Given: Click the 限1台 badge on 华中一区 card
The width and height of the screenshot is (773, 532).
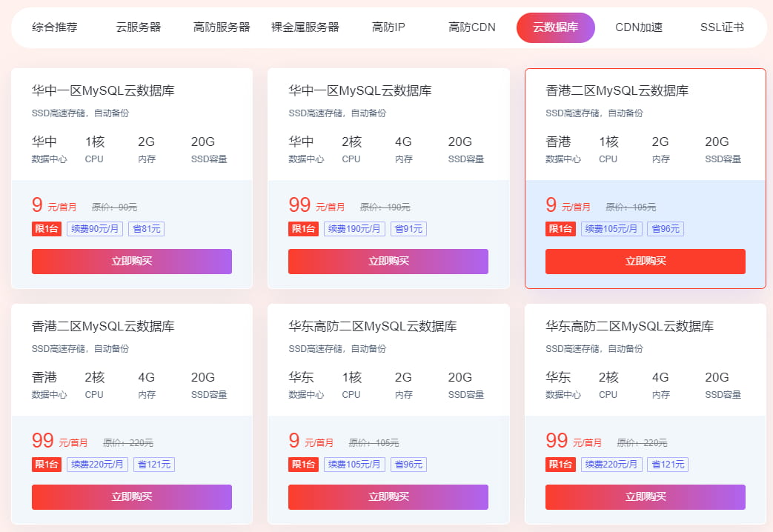Looking at the screenshot, I should pos(46,228).
